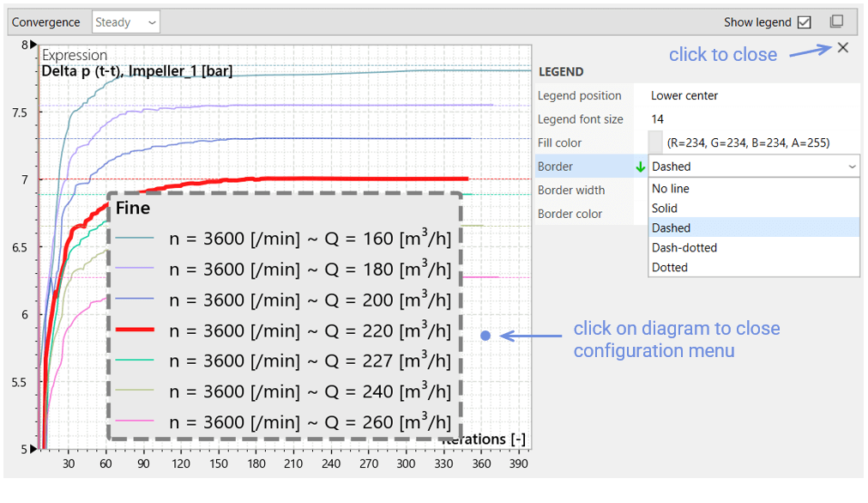Click the y-axis lower limit marker at 5

33,449
